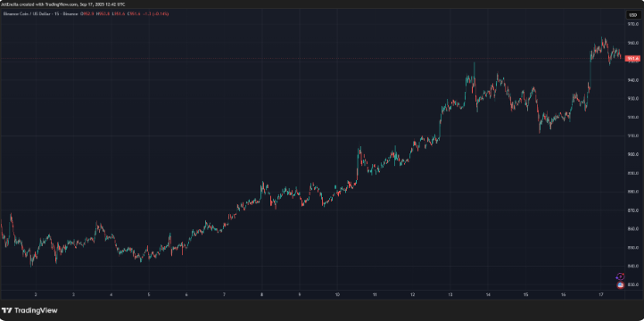Screen dimensions: 644x321
Task: Click the high value H953.8
Action: [x=103, y=14]
